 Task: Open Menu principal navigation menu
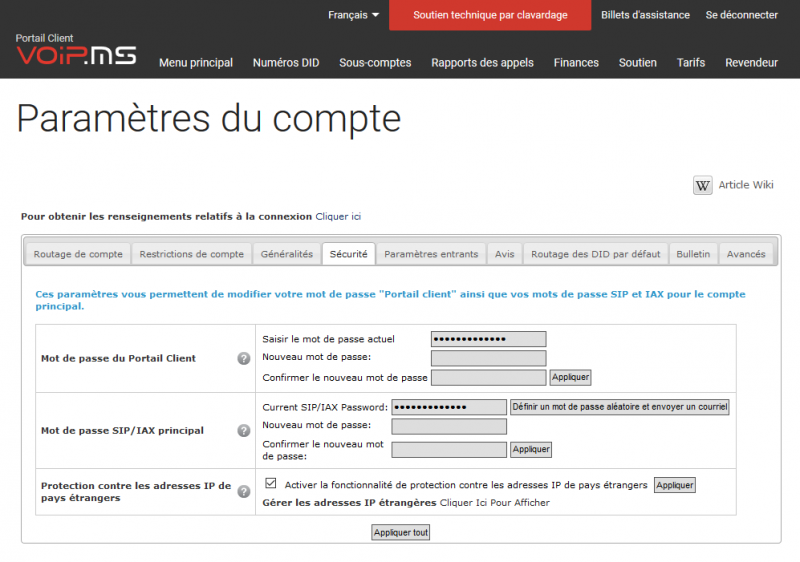point(196,63)
